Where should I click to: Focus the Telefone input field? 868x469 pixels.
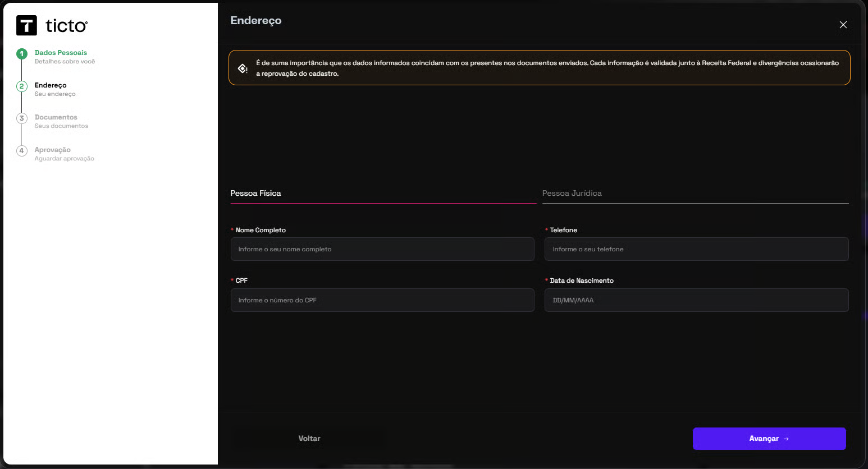696,249
